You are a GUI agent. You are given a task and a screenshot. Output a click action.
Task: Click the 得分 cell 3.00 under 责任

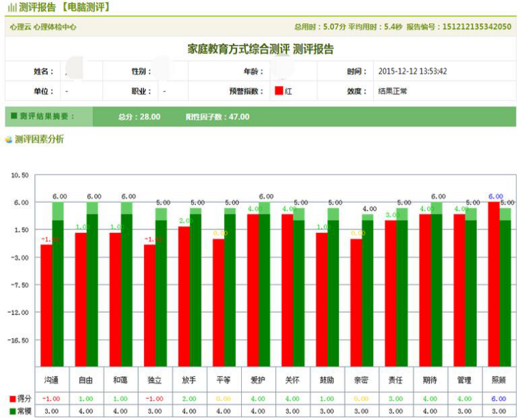click(396, 399)
